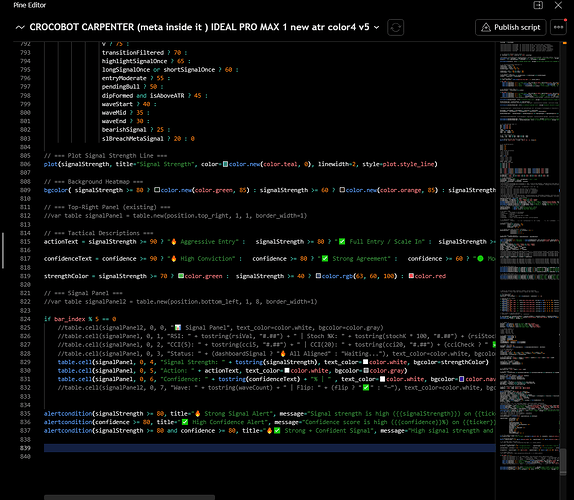Click the 'if bar_index % 5 == 0' statement
Image resolution: width=574 pixels, height=500 pixels.
click(80, 319)
